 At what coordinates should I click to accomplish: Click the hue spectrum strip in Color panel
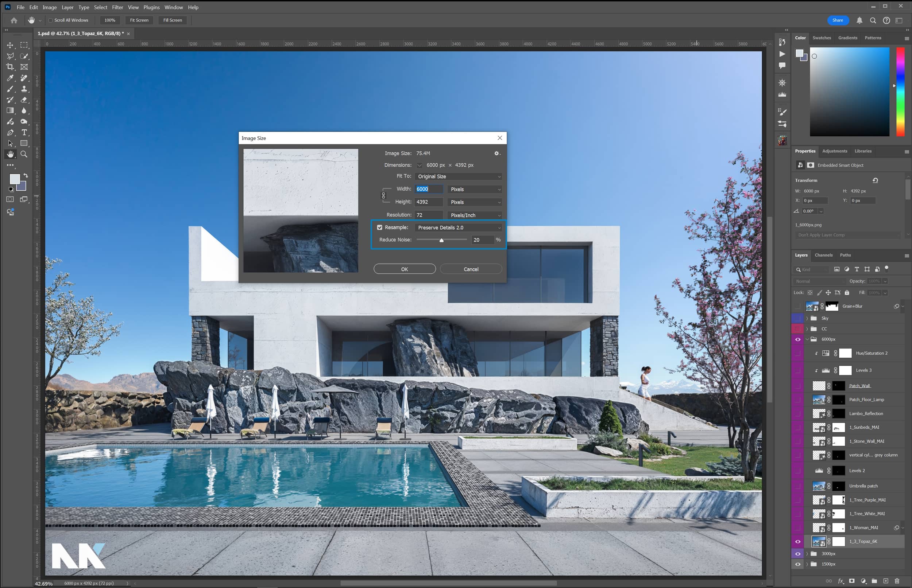point(901,91)
